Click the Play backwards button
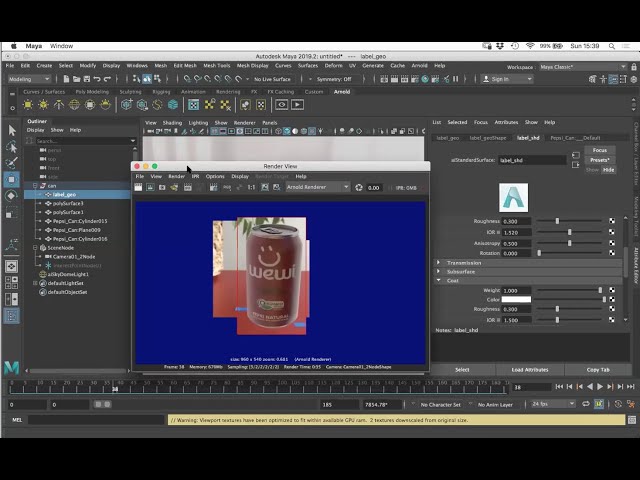Image resolution: width=640 pixels, height=480 pixels. pyautogui.click(x=590, y=387)
